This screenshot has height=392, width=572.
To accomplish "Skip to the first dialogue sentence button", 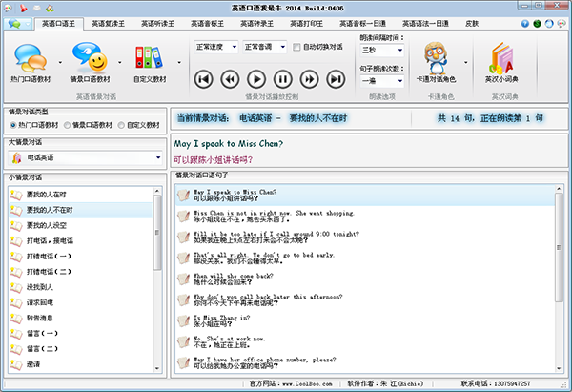I will tap(203, 78).
